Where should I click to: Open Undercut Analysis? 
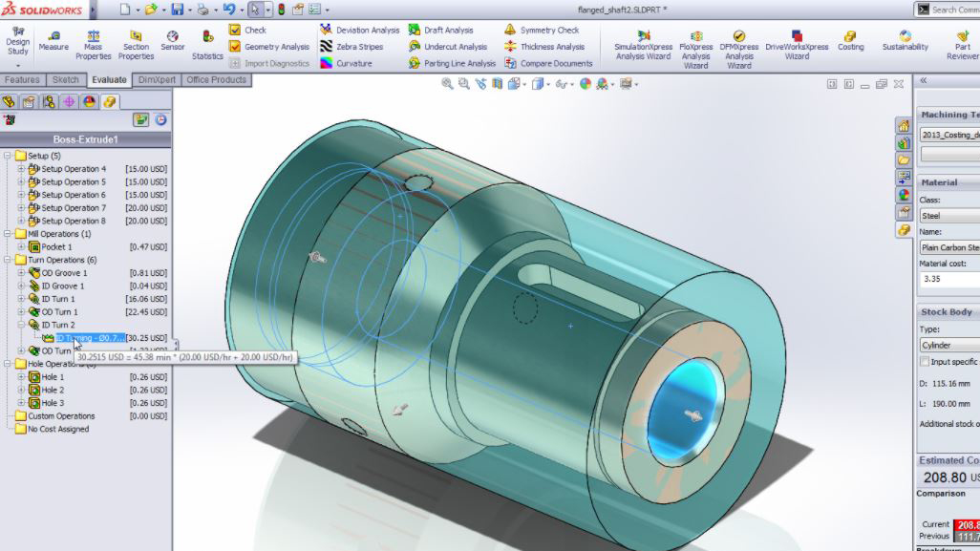(x=448, y=47)
